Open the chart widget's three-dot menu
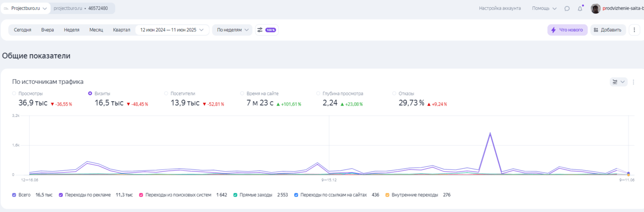Screen dimensions: 644x212 click(633, 82)
